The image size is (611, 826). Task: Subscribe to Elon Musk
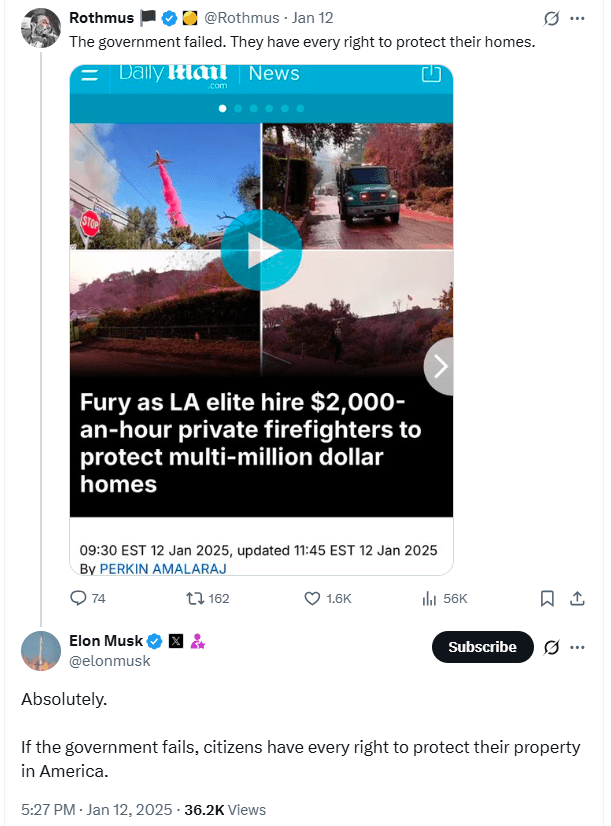pyautogui.click(x=482, y=647)
